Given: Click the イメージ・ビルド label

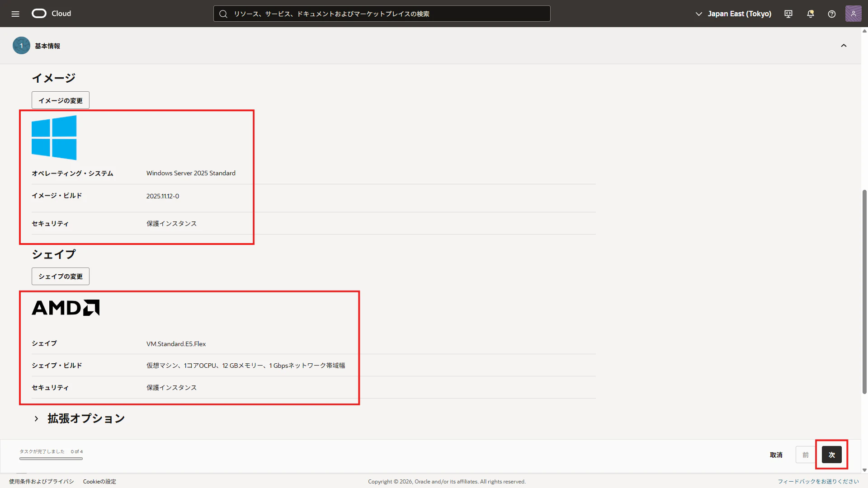Looking at the screenshot, I should click(57, 196).
